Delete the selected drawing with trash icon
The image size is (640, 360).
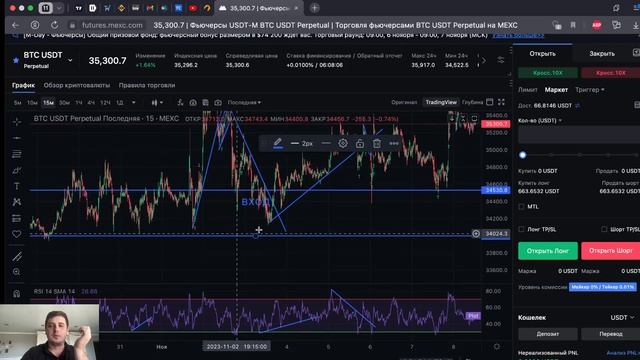coord(377,143)
